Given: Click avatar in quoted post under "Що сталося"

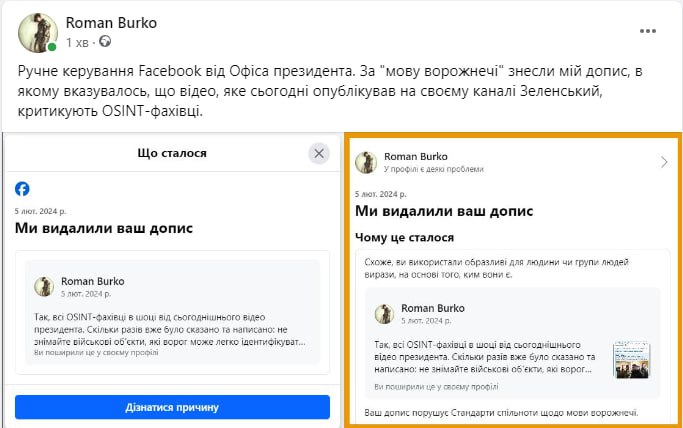Looking at the screenshot, I should tap(45, 286).
